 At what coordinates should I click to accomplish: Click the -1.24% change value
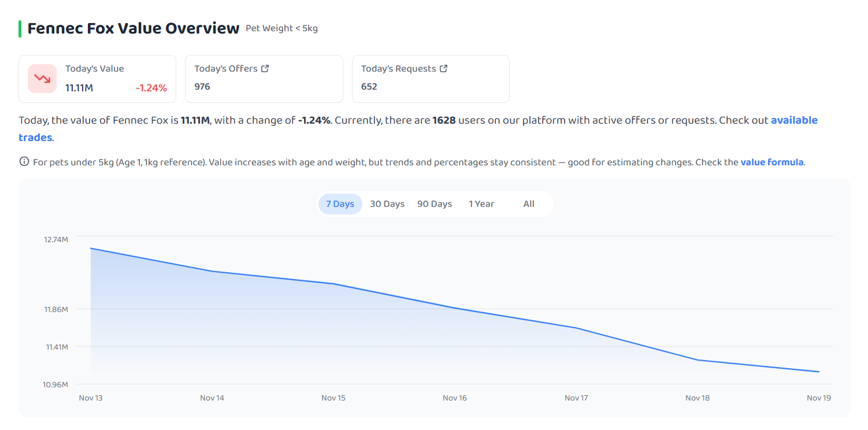pos(151,88)
